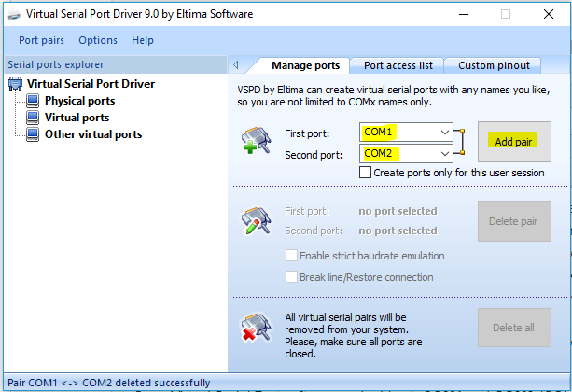
Task: Switch to the Custom pinout tab
Action: (494, 65)
